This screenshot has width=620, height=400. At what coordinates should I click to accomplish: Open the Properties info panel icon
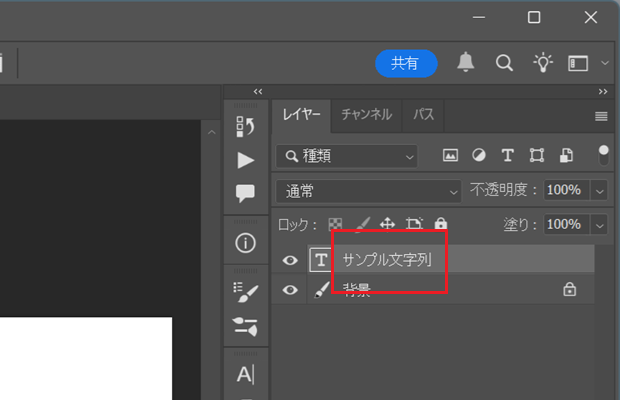245,243
